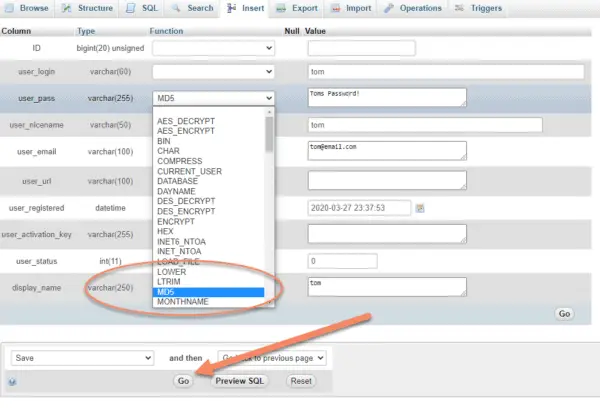Focus the user_activation_key value field
The width and height of the screenshot is (600, 408).
pos(387,234)
